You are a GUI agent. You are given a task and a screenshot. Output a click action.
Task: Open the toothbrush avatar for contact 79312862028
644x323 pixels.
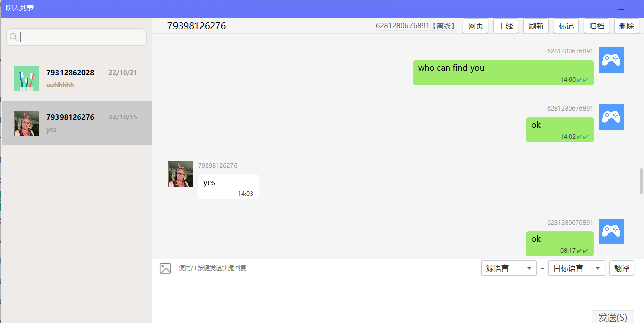26,79
